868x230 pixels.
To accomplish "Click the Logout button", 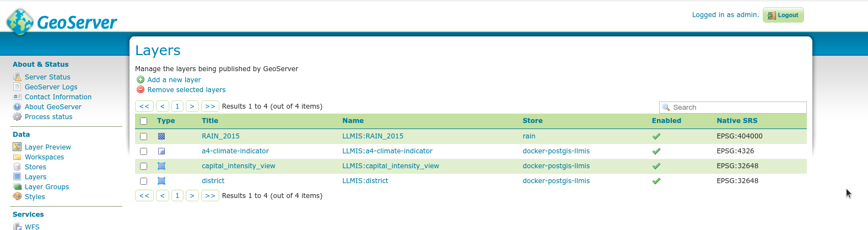I will pyautogui.click(x=783, y=15).
